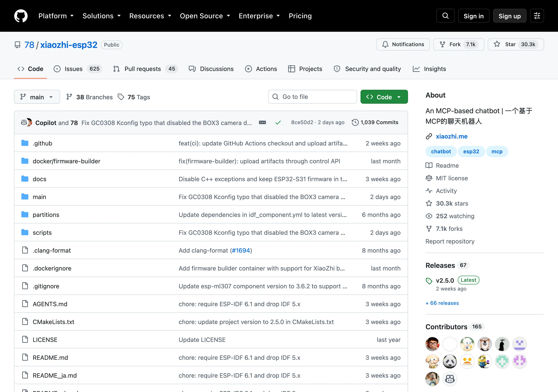Click the .github folder icon
558x392 pixels.
(25, 143)
